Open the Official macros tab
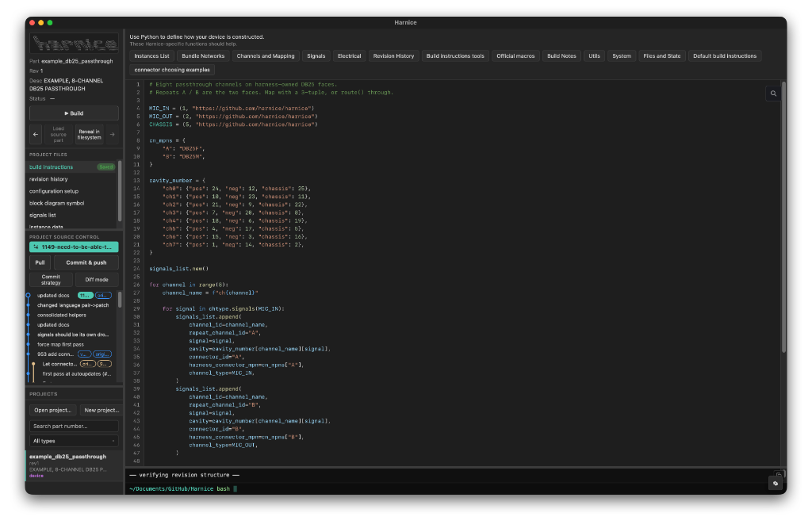Image resolution: width=812 pixels, height=528 pixels. (x=515, y=56)
